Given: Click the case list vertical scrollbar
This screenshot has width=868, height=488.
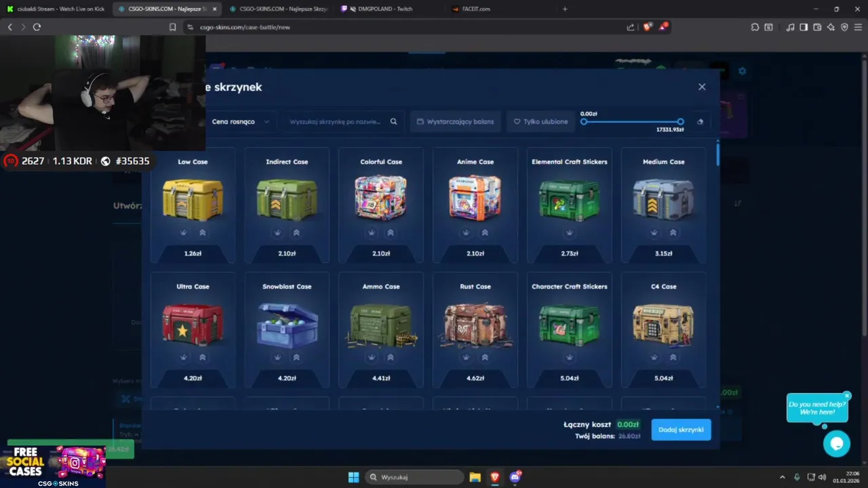Looking at the screenshot, I should pyautogui.click(x=718, y=153).
